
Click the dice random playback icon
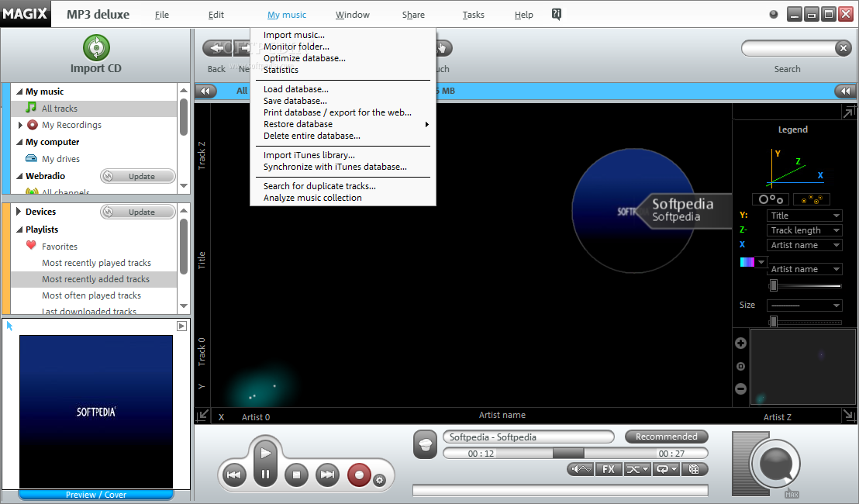pos(694,469)
